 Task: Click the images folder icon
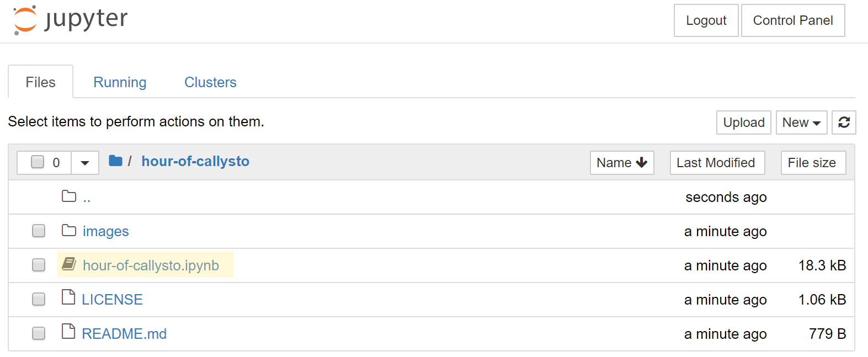[69, 231]
